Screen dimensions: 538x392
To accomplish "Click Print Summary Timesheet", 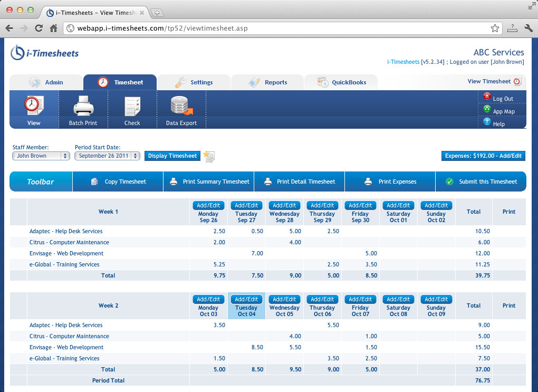I will coord(209,181).
